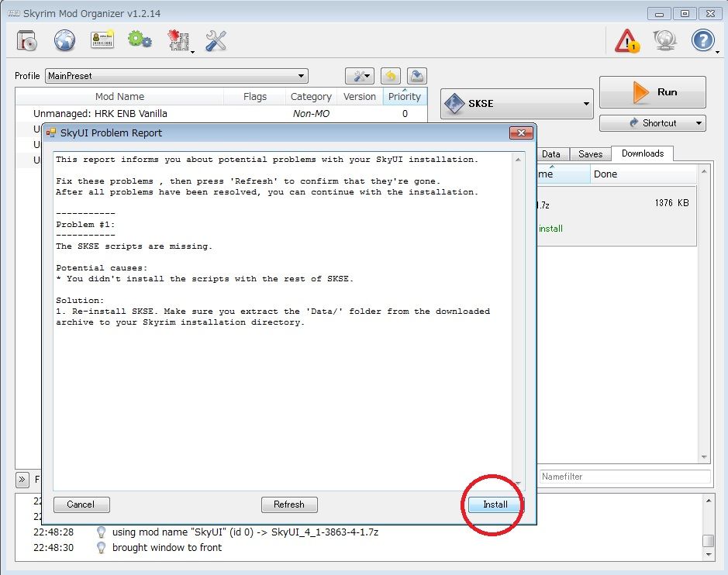Sort by Mod Name column header
This screenshot has width=728, height=575.
(x=120, y=97)
